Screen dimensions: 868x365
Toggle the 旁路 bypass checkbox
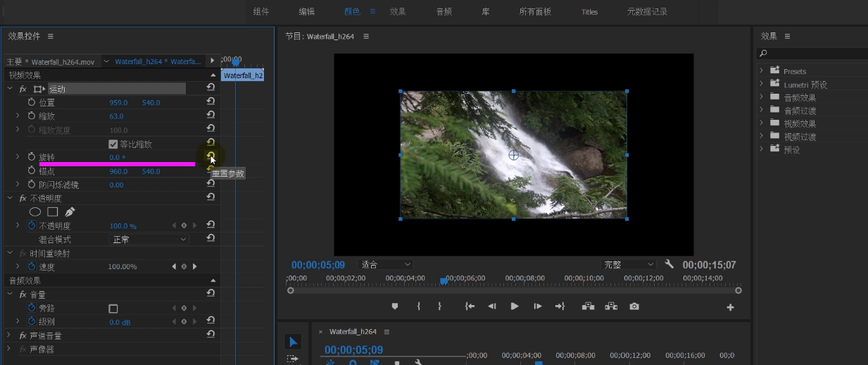coord(113,309)
